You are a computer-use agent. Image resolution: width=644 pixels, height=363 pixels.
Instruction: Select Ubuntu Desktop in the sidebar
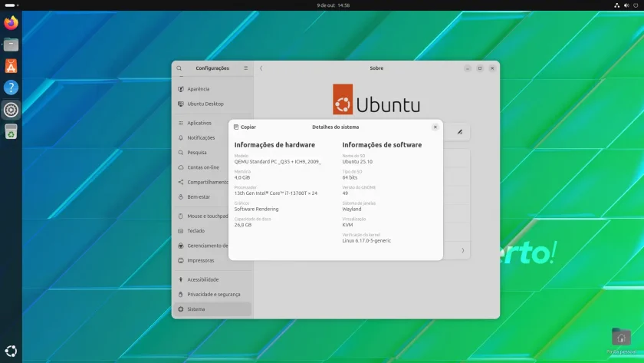(212, 104)
